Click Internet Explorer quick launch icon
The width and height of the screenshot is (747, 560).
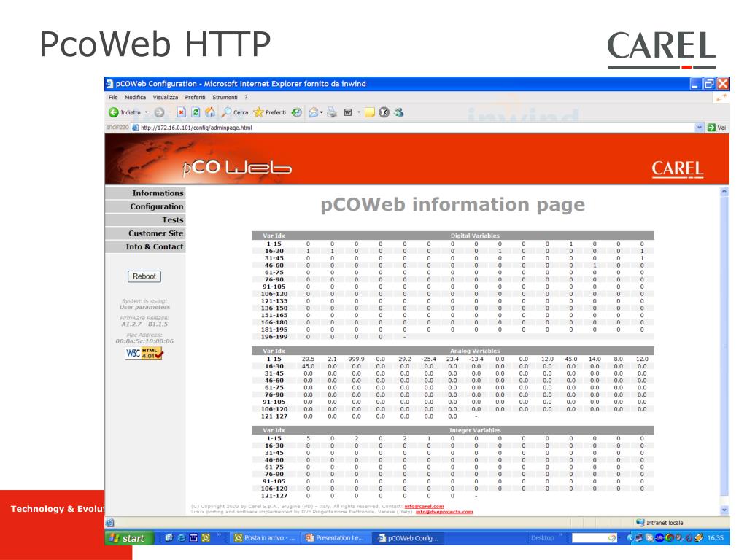pyautogui.click(x=182, y=537)
